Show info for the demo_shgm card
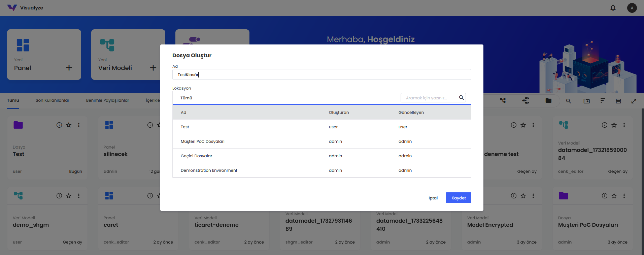 [59, 196]
